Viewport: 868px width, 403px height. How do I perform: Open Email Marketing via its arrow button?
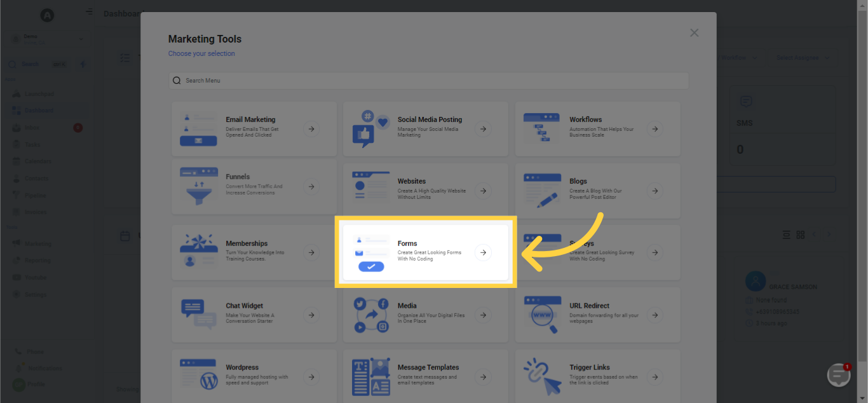(311, 129)
